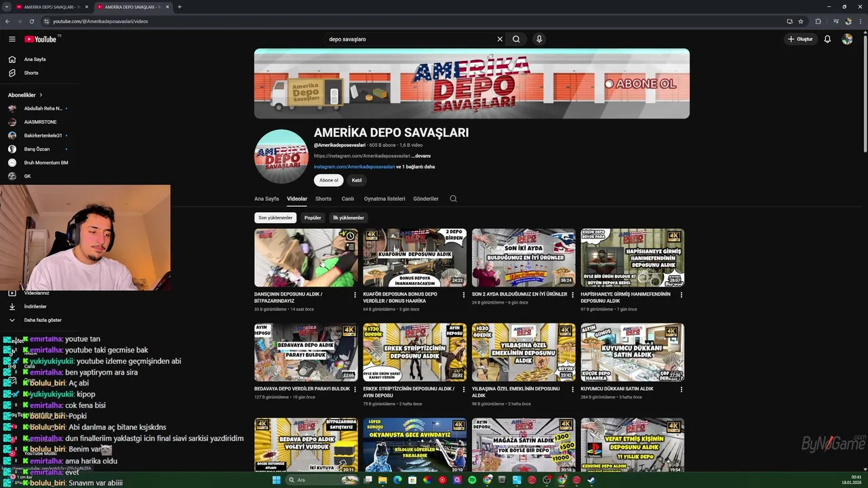Click the channel banner ABONE OL image

[641, 84]
